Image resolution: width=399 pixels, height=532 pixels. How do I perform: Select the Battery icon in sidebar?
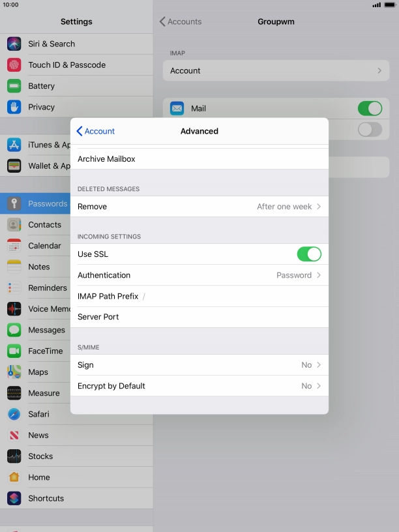[14, 86]
